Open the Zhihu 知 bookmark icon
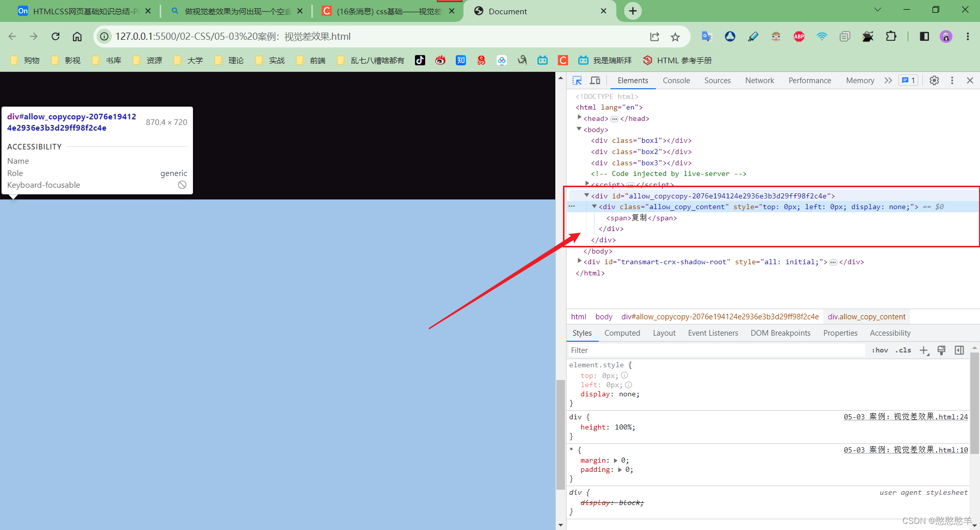Image resolution: width=980 pixels, height=530 pixels. 460,60
